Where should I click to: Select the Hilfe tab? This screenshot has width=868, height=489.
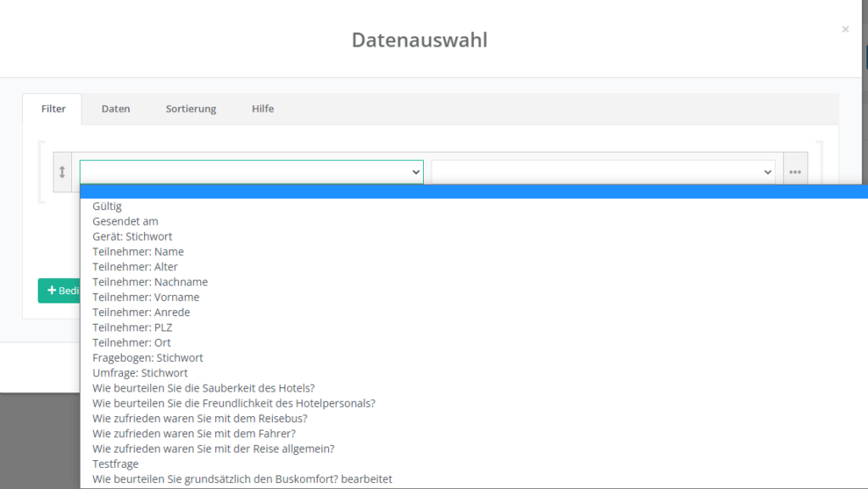(263, 109)
